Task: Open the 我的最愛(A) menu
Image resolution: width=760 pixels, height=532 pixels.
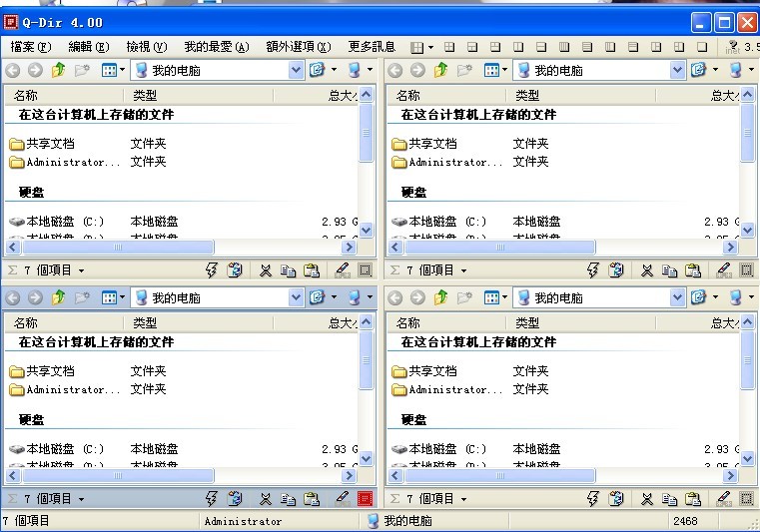Action: 217,47
